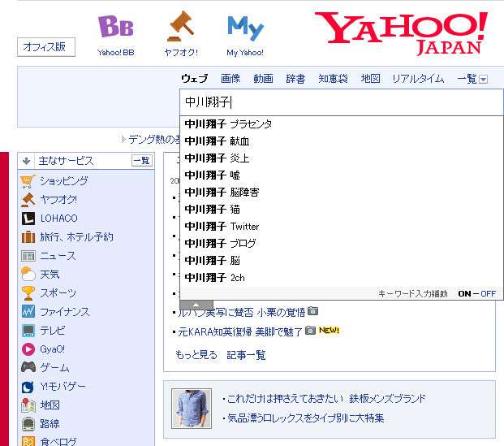
Task: Open the My Yahoo! icon
Action: [x=246, y=28]
